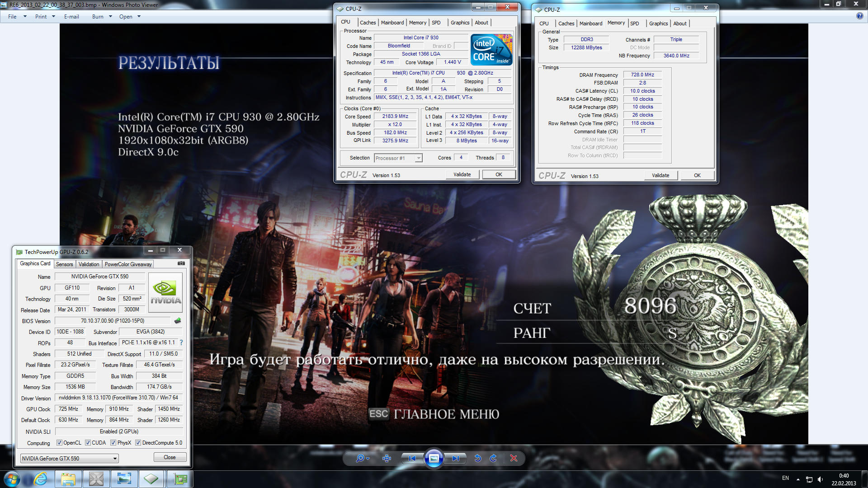Switch to About tab in right CPU-Z window
Screen dimensions: 868x488
click(x=679, y=23)
